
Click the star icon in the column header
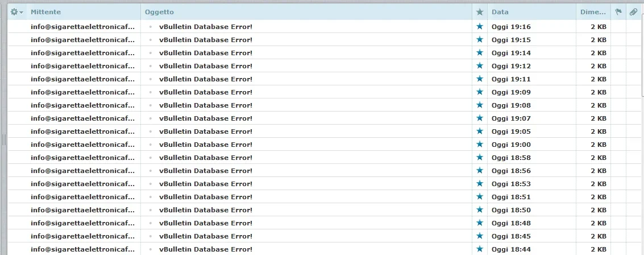pyautogui.click(x=480, y=12)
